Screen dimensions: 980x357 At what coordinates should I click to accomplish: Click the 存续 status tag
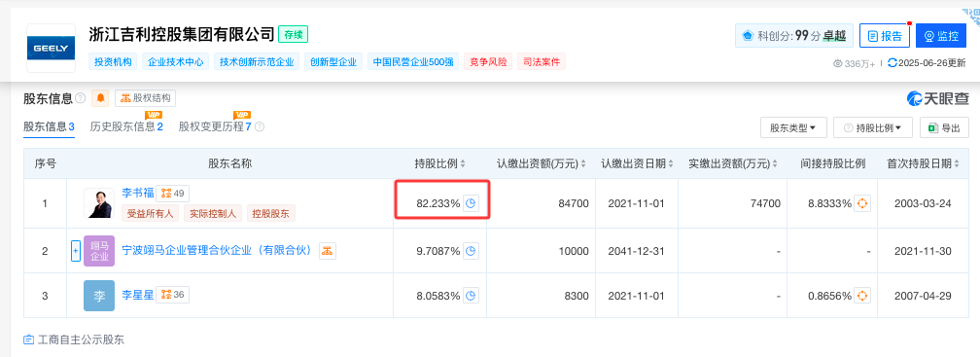pos(294,35)
